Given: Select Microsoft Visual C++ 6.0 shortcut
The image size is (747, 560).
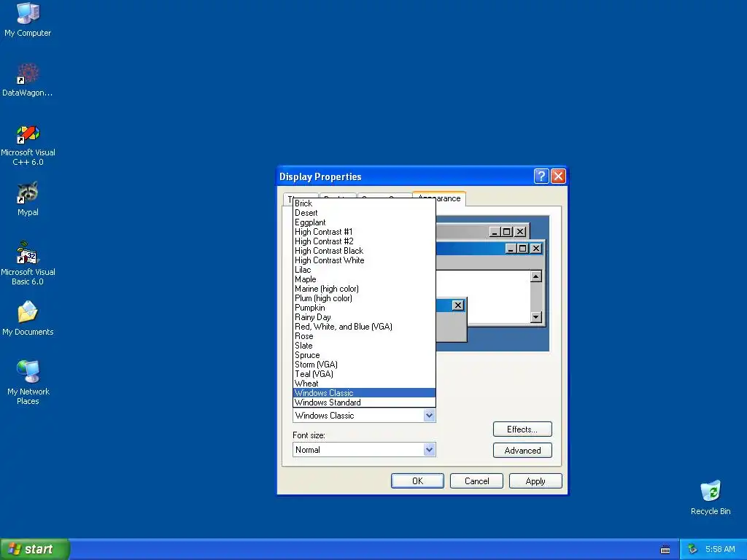Looking at the screenshot, I should click(28, 145).
